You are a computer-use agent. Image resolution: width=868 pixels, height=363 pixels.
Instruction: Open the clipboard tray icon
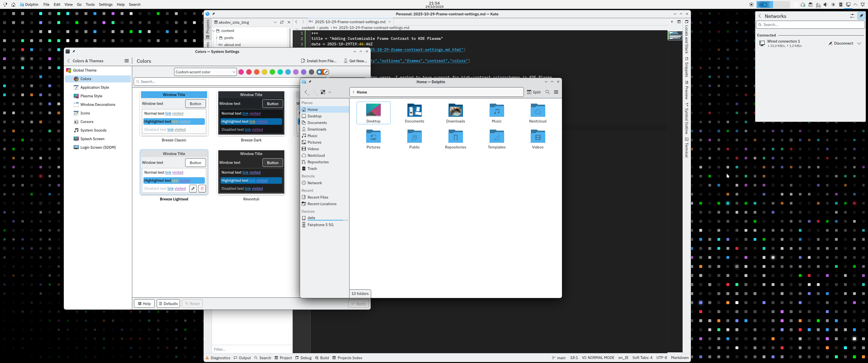[810, 5]
